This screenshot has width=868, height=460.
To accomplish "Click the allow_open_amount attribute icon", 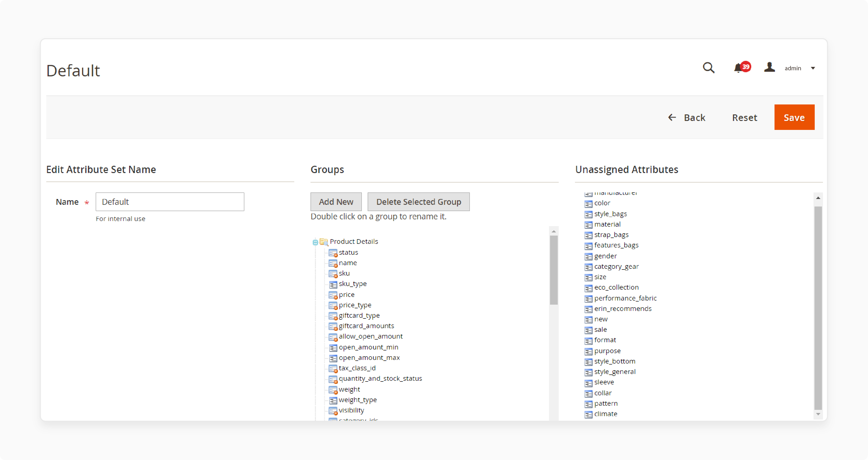I will (x=333, y=337).
